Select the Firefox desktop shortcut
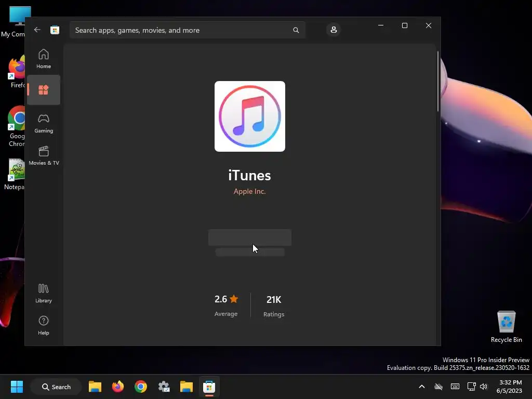 [16, 72]
